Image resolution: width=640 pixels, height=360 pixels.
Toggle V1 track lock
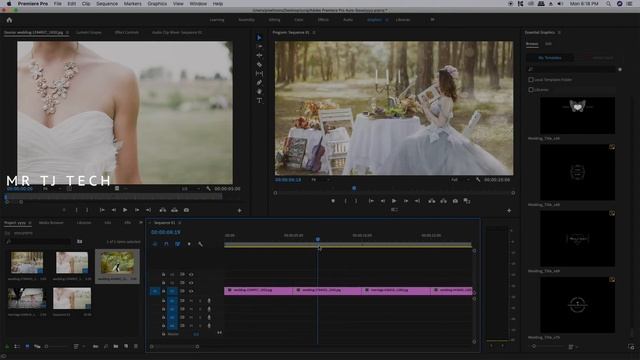point(163,291)
